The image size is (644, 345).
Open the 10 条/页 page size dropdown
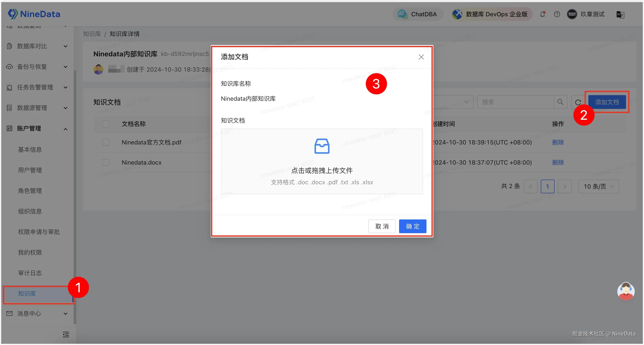pyautogui.click(x=598, y=186)
